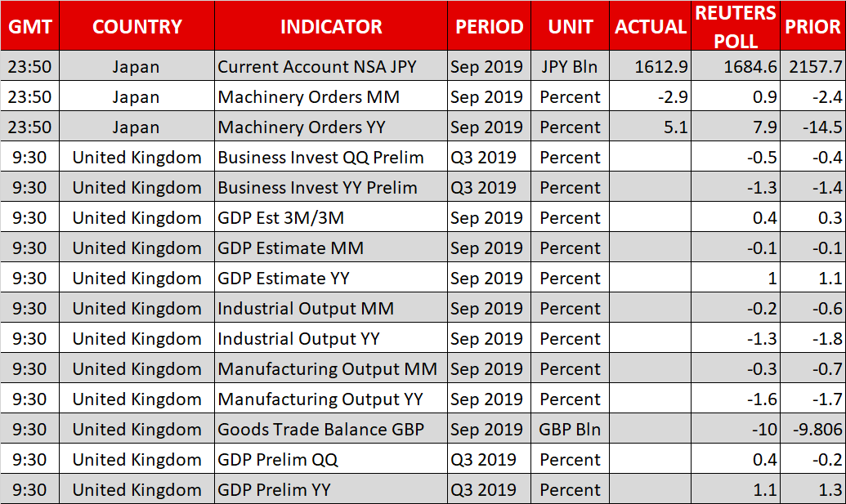Click the JPY Bln unit cell

coord(570,67)
